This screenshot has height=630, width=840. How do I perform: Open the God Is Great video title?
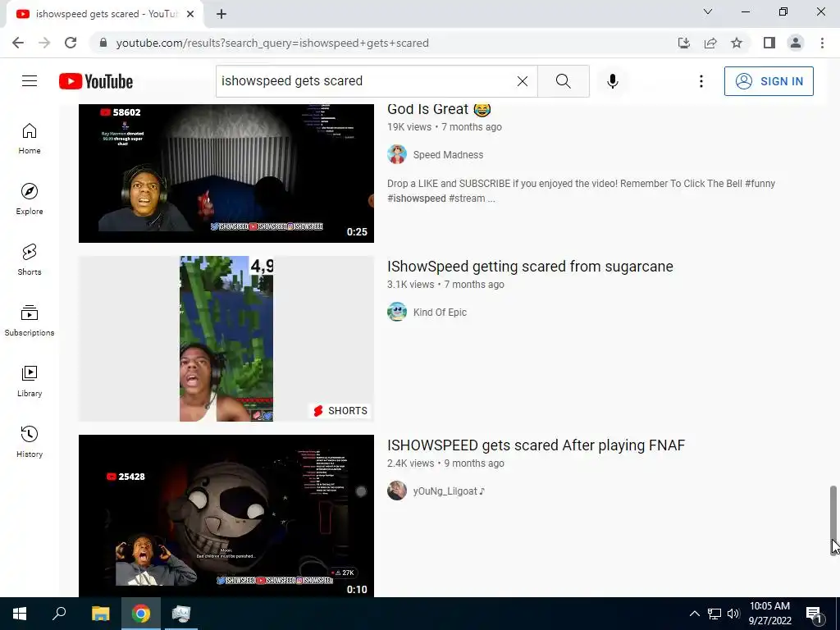(439, 109)
